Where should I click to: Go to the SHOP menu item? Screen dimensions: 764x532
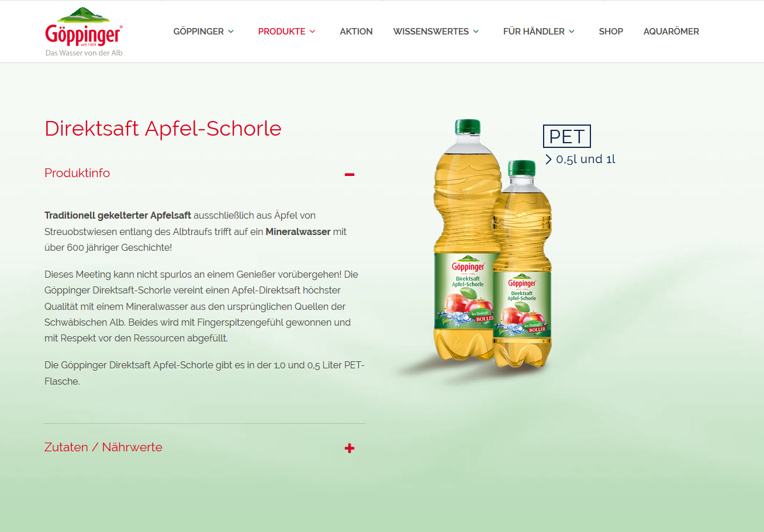(x=611, y=32)
